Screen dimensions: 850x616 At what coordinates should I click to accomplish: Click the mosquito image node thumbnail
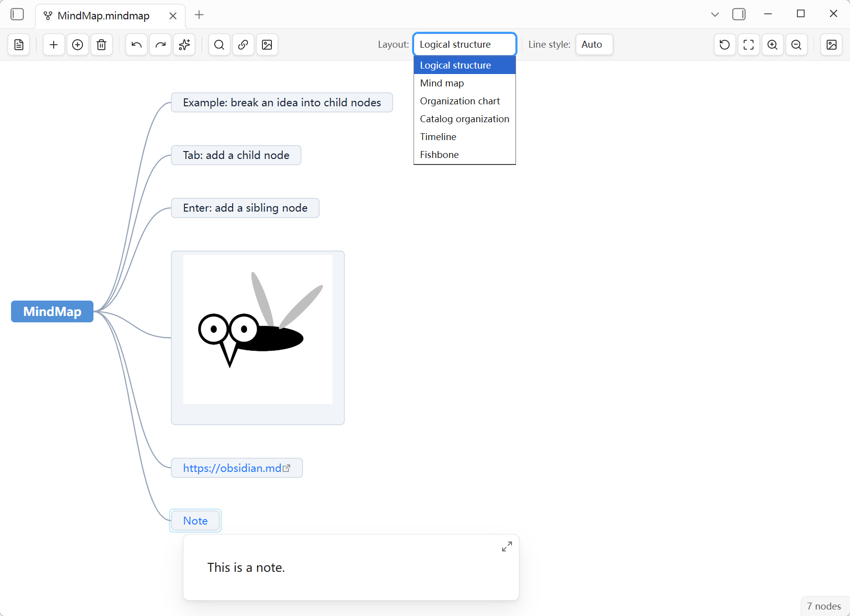(x=258, y=329)
